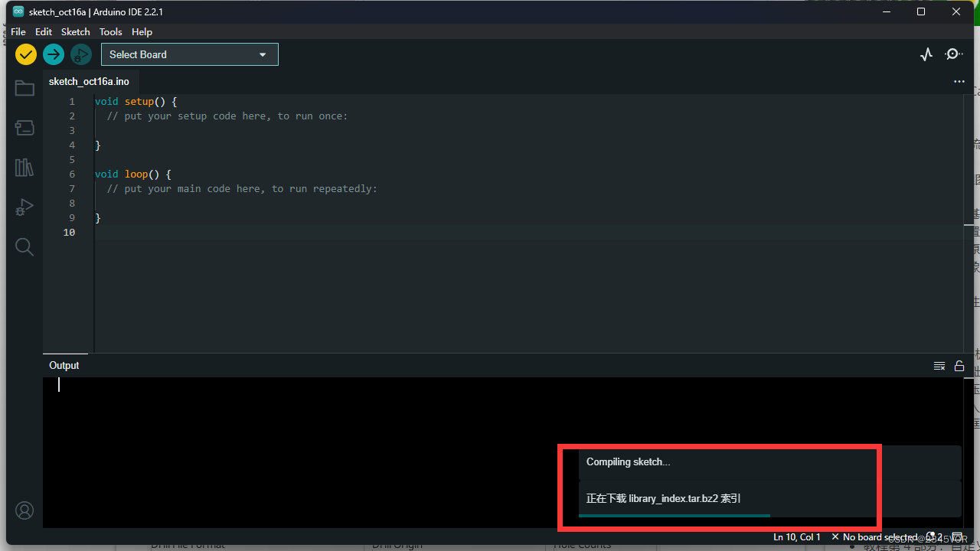Open the Select Board dropdown
Viewport: 980px width, 551px height.
click(x=190, y=54)
